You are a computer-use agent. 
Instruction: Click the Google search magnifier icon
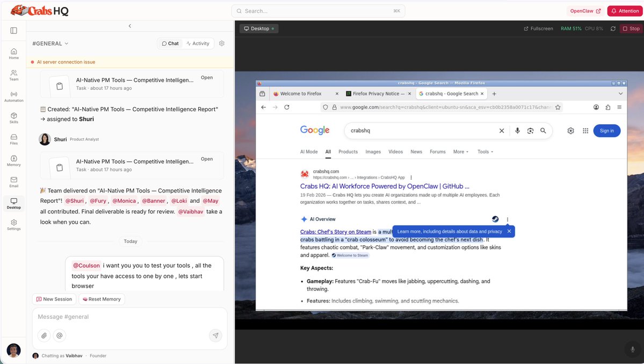point(543,130)
